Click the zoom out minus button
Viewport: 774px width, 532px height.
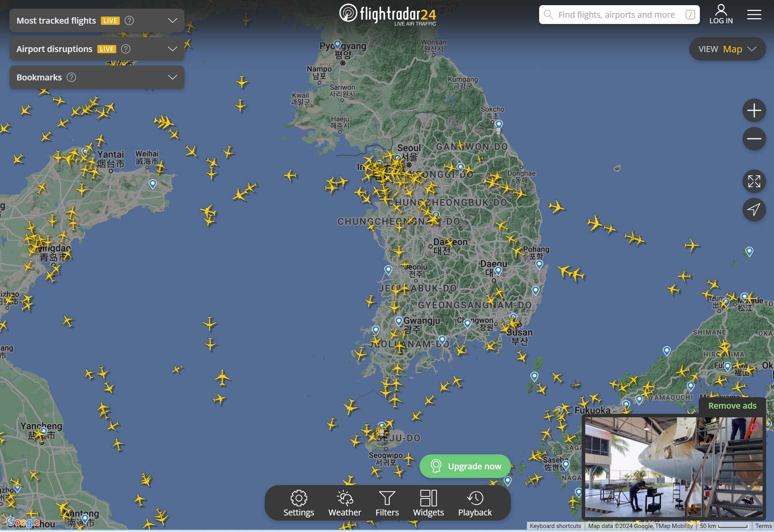[754, 139]
